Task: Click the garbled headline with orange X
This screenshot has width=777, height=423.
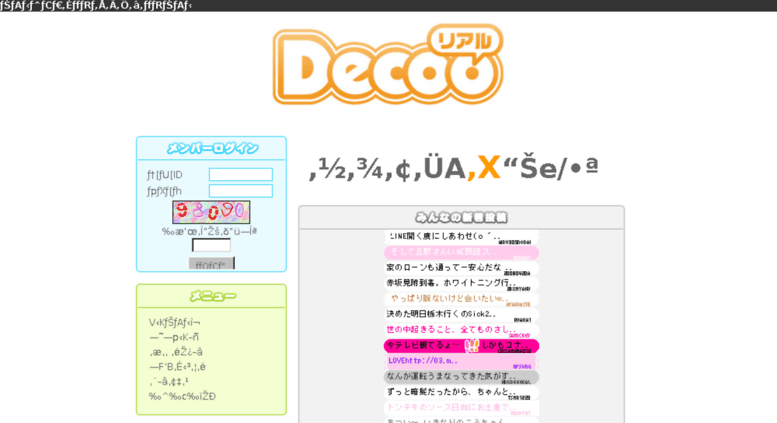Action: (453, 168)
